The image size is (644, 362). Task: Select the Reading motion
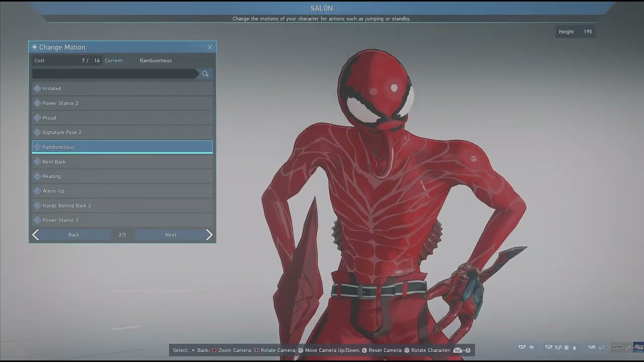pos(122,176)
